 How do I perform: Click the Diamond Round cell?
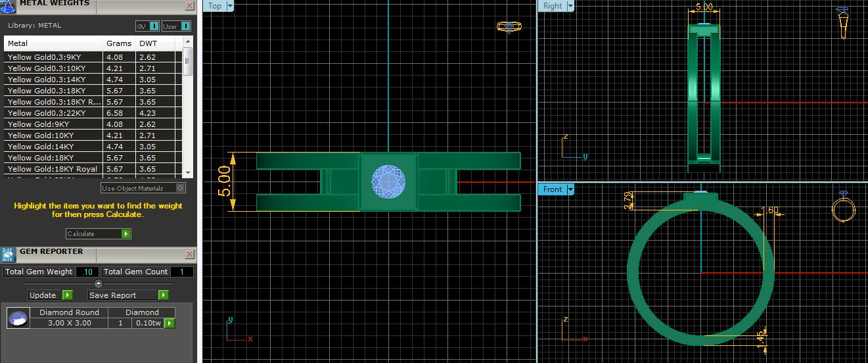(69, 312)
